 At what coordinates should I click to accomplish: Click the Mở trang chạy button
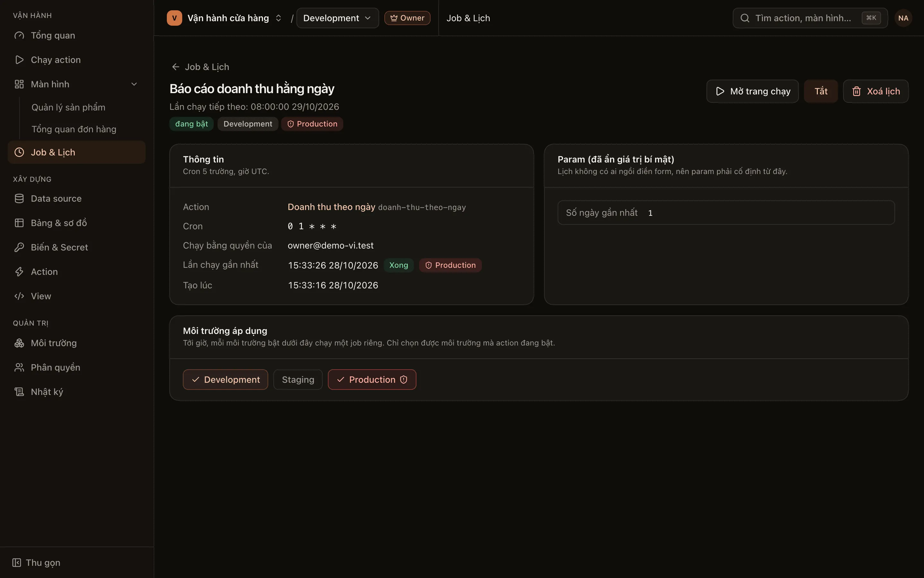(752, 92)
